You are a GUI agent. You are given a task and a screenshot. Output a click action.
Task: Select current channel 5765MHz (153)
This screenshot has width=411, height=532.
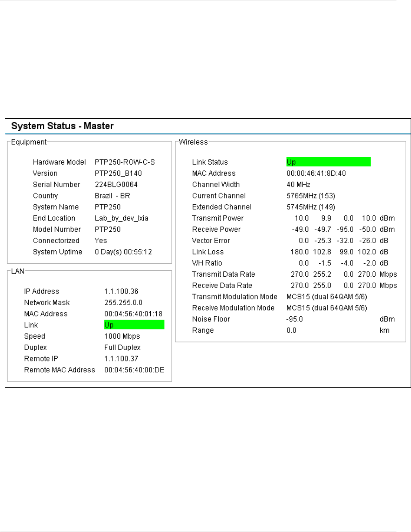point(311,196)
